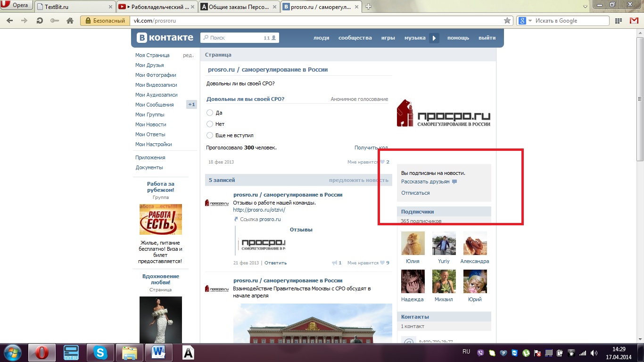
Task: Select the Да poll option
Action: click(210, 113)
